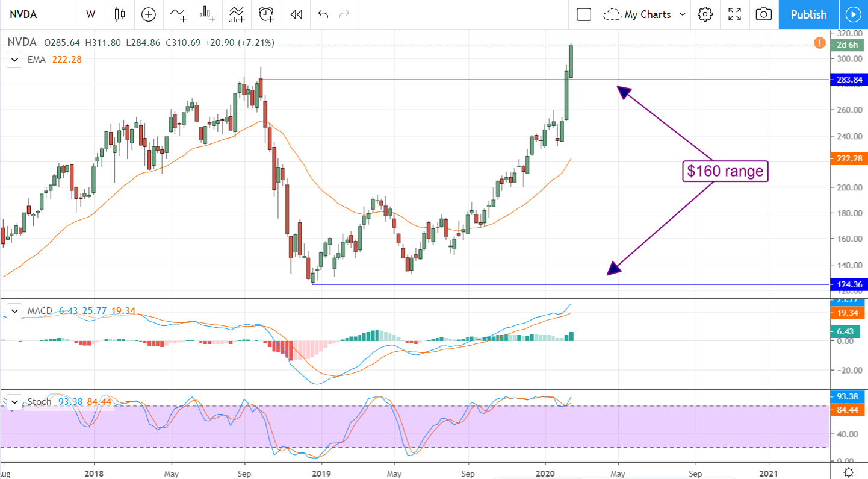868x479 pixels.
Task: Click the Publish button
Action: pyautogui.click(x=808, y=14)
